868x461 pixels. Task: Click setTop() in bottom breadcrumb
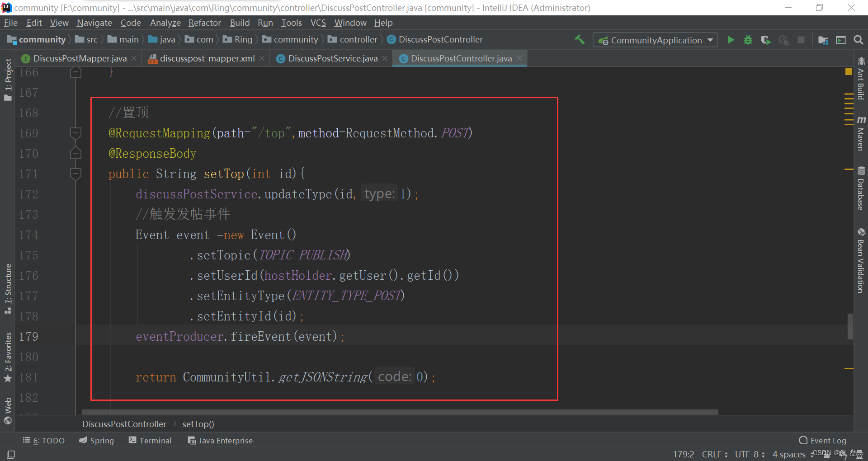(x=198, y=424)
